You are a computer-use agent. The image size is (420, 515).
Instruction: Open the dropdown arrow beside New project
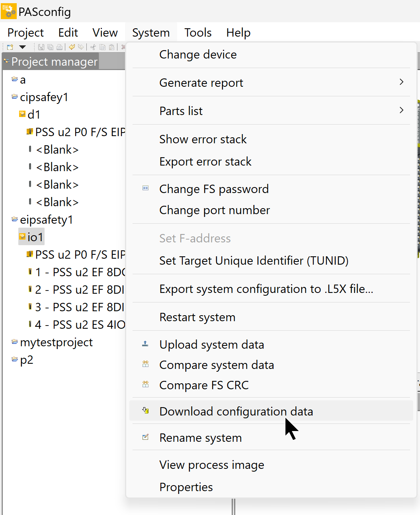(x=23, y=47)
